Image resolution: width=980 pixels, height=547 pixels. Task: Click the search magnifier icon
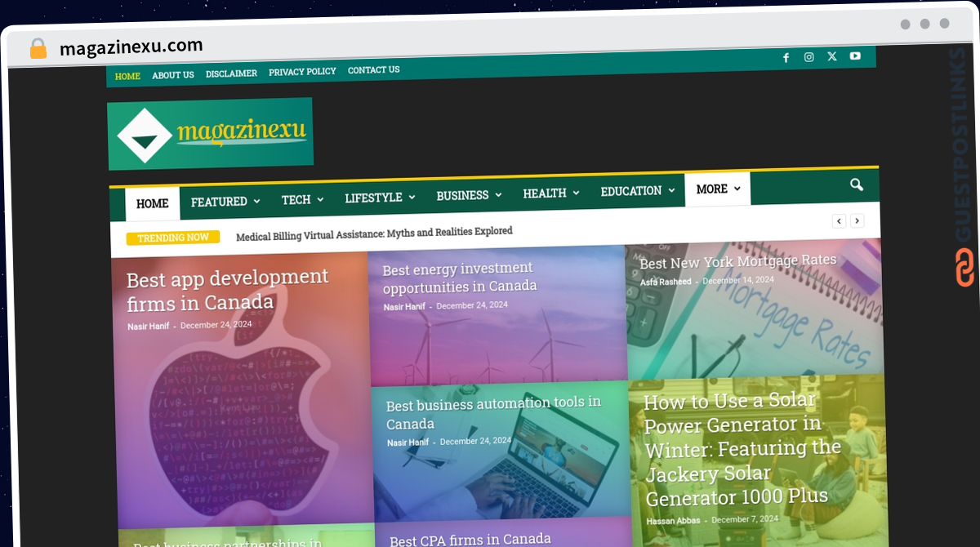(856, 185)
